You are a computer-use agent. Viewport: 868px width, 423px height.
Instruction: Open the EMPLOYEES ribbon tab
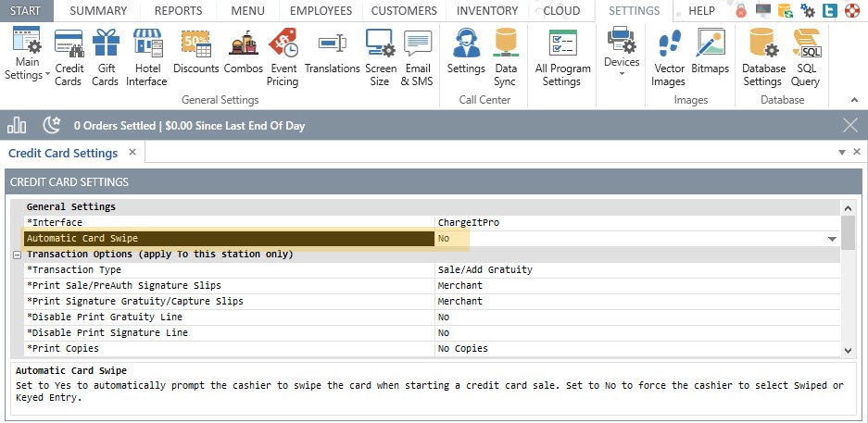[x=321, y=11]
